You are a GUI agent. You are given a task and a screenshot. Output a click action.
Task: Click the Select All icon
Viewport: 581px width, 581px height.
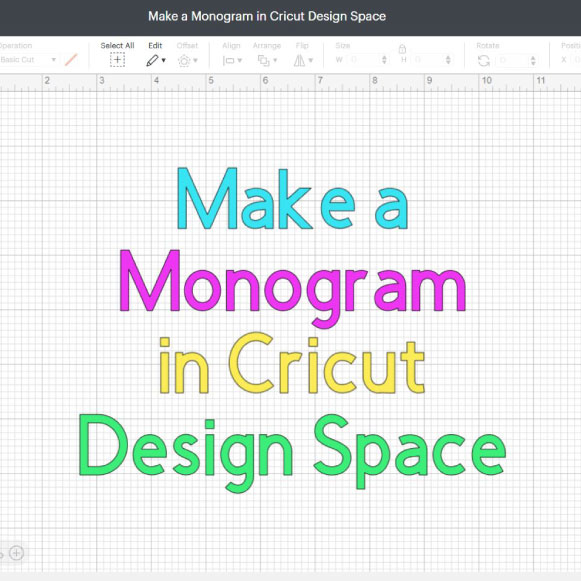click(x=117, y=60)
